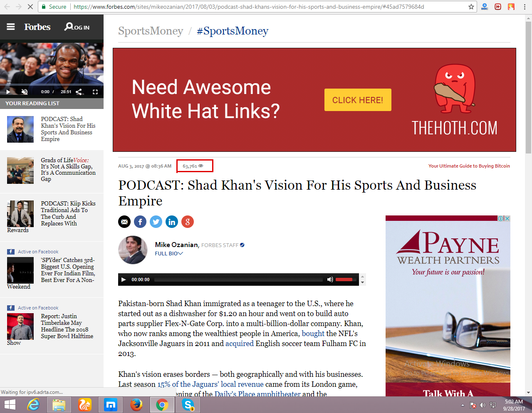The width and height of the screenshot is (532, 413).
Task: Open the taskbar volume icon
Action: 483,405
